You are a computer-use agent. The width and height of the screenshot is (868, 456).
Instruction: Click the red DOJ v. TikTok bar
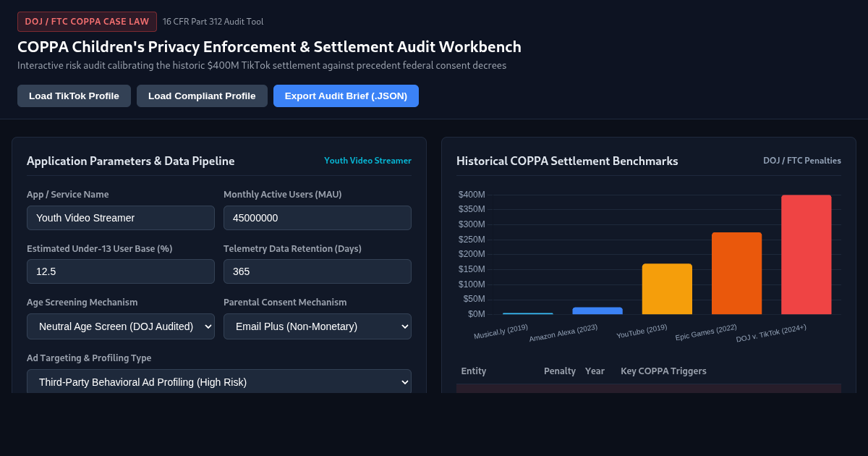coord(806,255)
